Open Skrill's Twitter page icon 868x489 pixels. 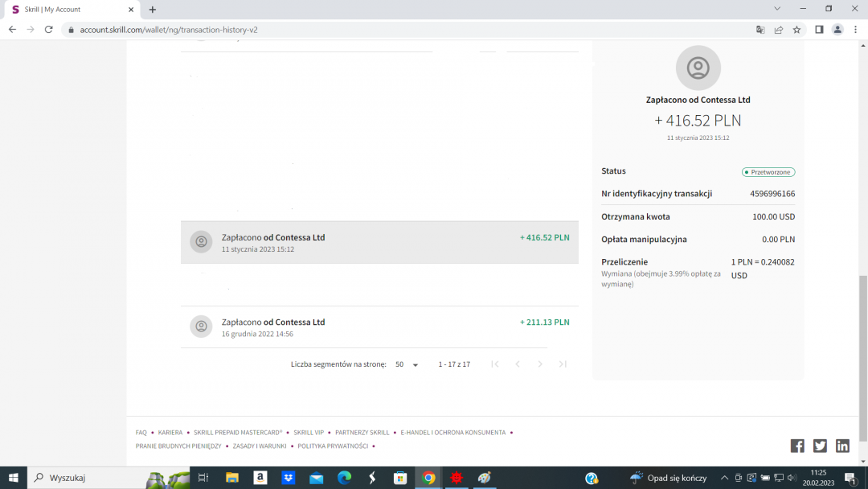click(820, 446)
